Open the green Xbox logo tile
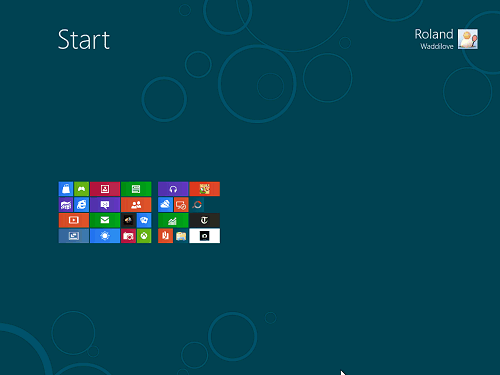The image size is (500, 375). tap(144, 236)
